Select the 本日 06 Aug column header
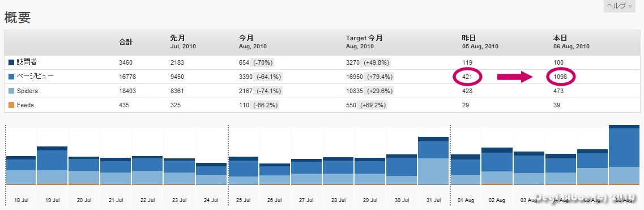This screenshot has width=644, height=210. coord(572,42)
